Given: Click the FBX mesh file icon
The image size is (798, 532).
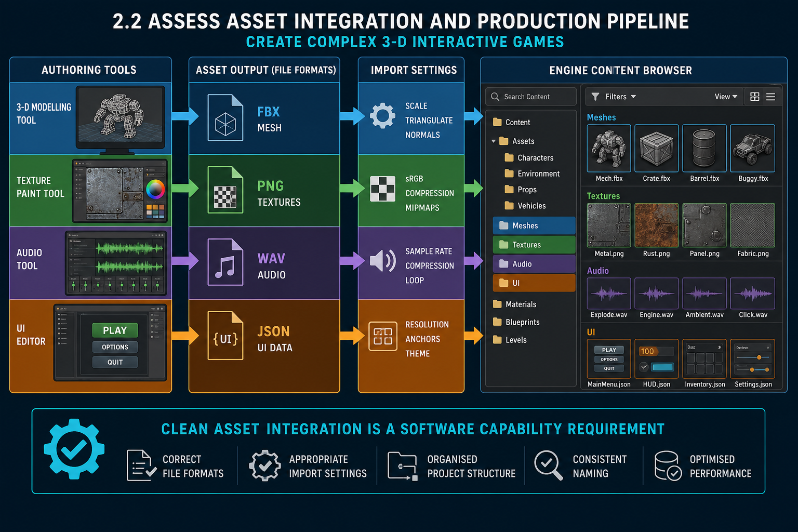Looking at the screenshot, I should (x=225, y=117).
